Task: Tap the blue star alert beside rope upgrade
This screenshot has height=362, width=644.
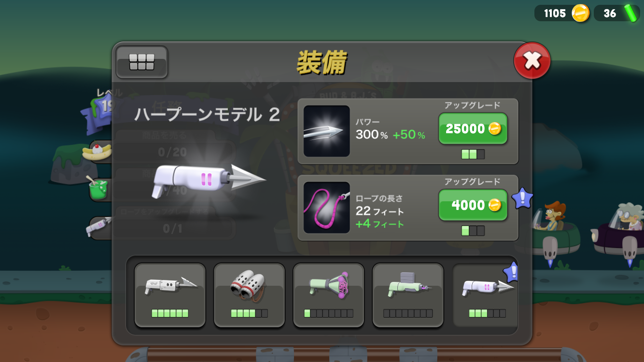Action: [522, 198]
